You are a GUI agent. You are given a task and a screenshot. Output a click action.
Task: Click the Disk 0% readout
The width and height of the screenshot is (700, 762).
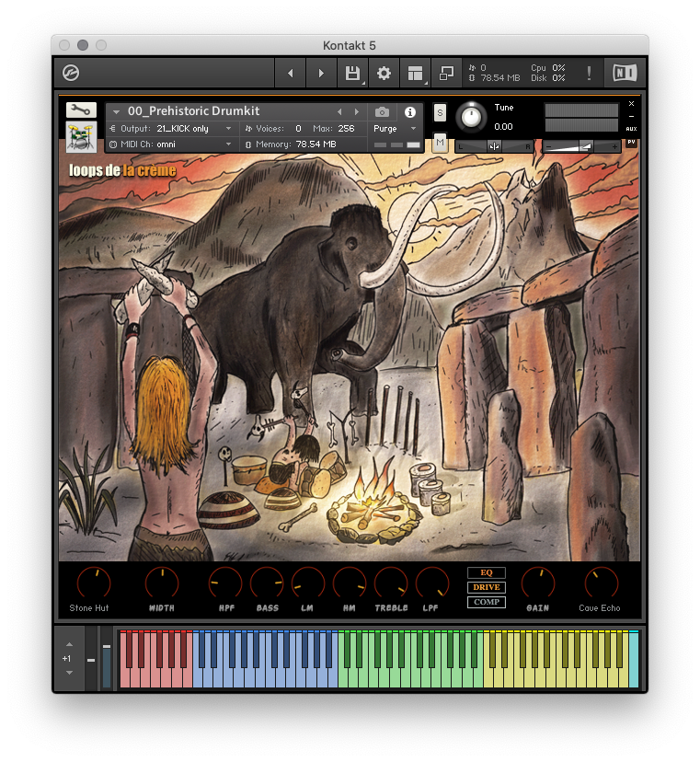(548, 77)
